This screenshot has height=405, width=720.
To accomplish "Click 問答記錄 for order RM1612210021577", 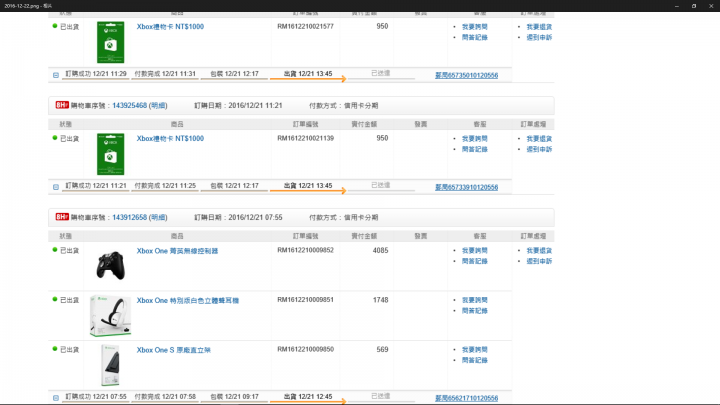I will 475,37.
